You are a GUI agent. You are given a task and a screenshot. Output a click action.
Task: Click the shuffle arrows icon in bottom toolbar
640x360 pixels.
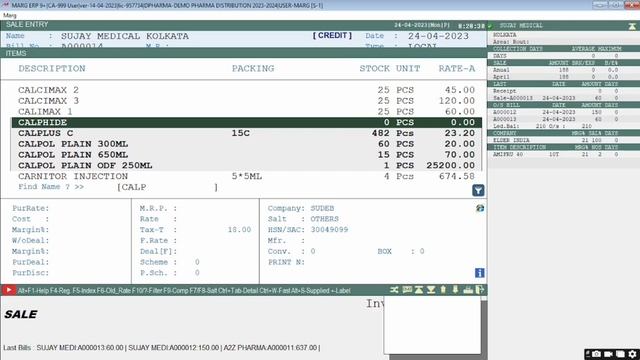(394, 290)
